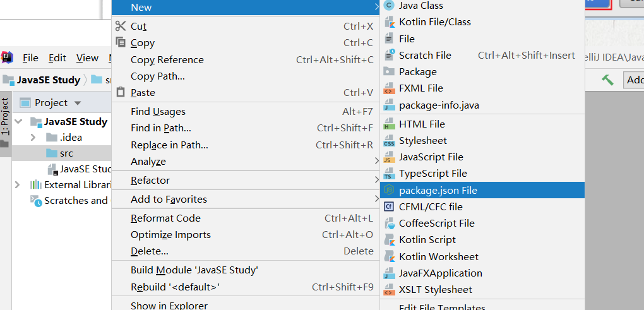Viewport: 644px width, 310px height.
Task: Select the src folder in project tree
Action: (x=62, y=153)
